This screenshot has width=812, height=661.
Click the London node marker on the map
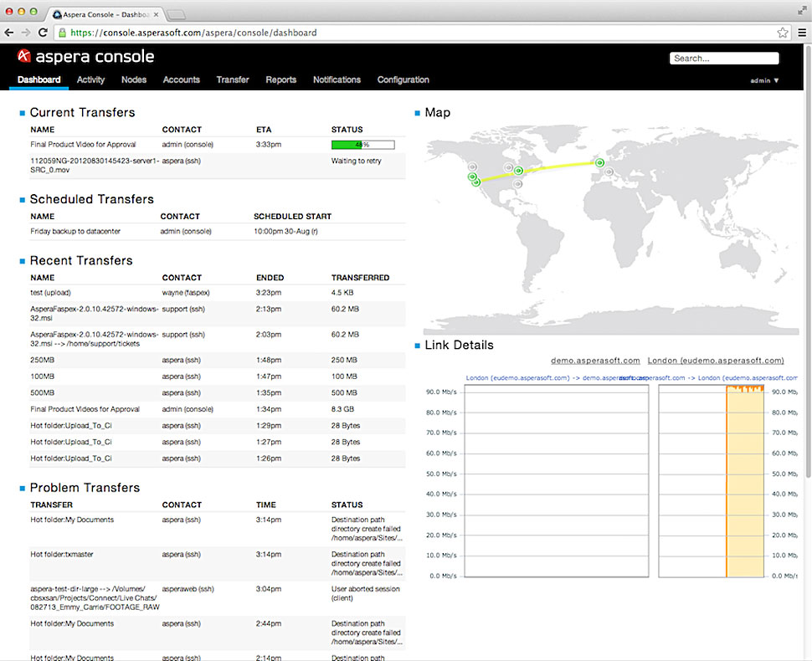[x=599, y=162]
